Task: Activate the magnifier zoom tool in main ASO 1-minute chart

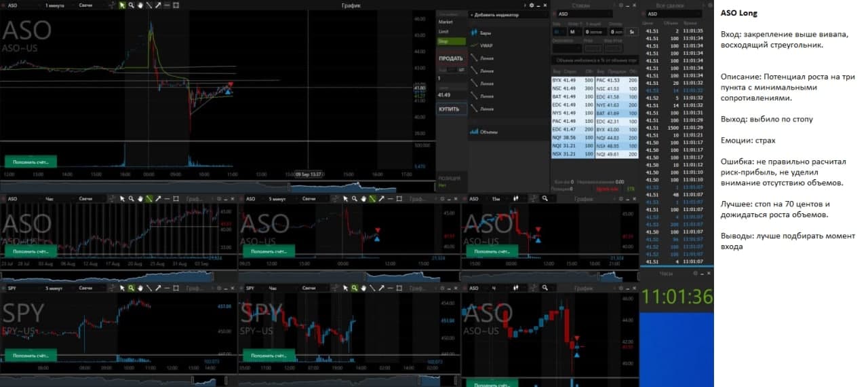Action: coord(132,5)
